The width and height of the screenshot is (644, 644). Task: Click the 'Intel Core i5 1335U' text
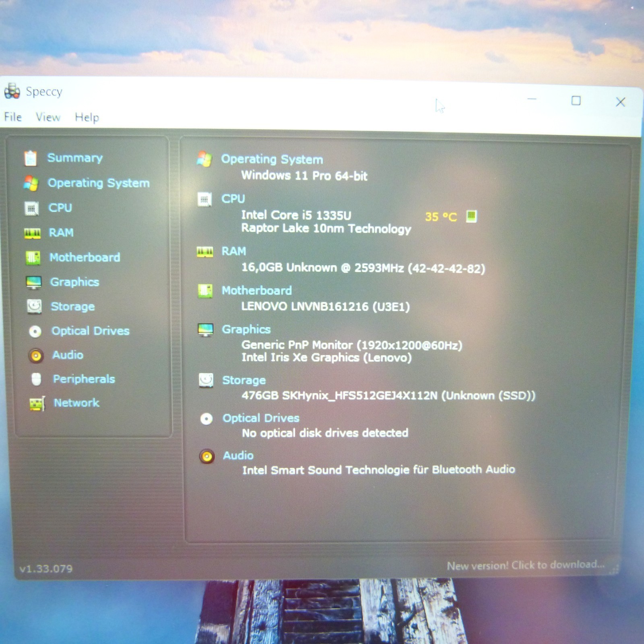click(296, 215)
